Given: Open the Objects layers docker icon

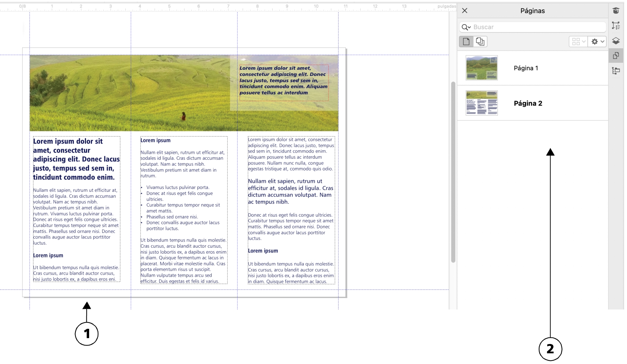Looking at the screenshot, I should 616,41.
